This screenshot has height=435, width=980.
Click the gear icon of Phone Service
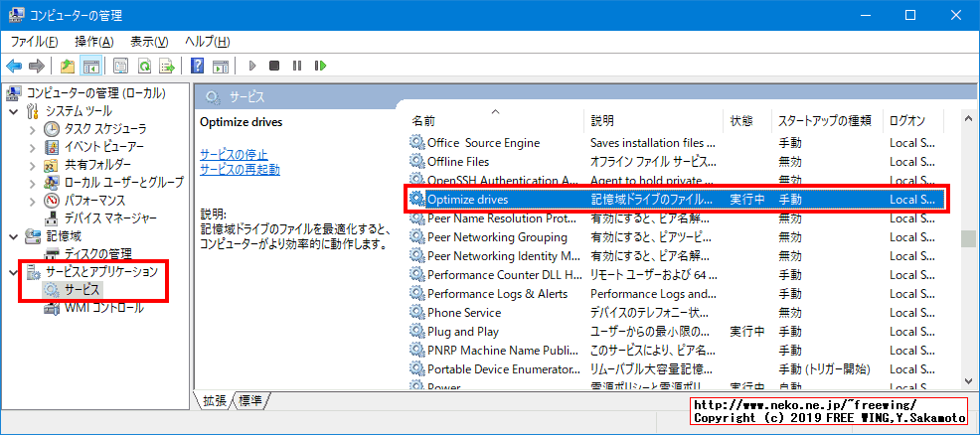[x=416, y=312]
